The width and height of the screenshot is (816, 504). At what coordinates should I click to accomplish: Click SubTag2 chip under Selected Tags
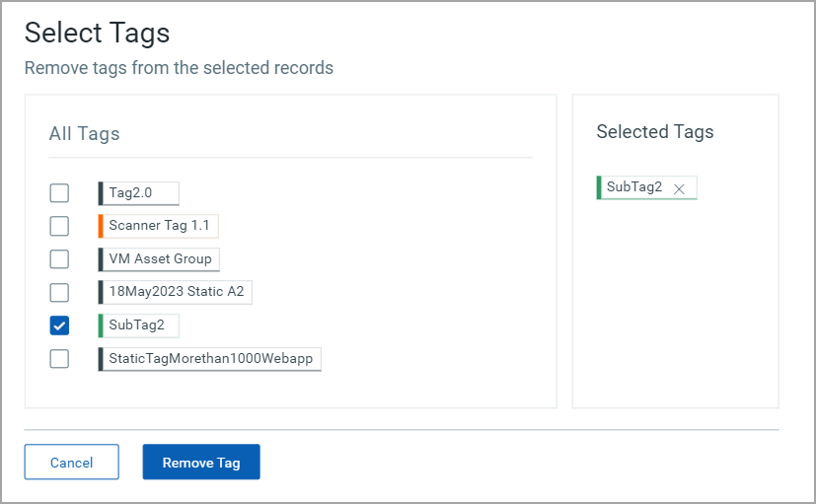pyautogui.click(x=634, y=187)
